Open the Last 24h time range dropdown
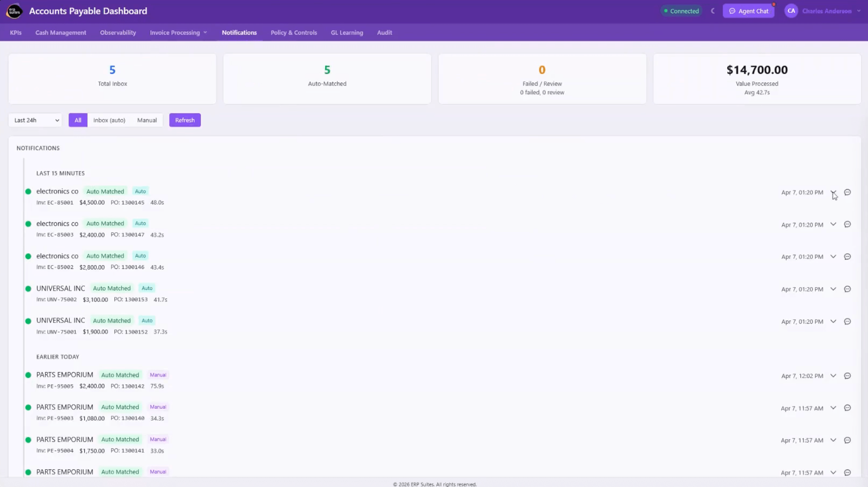 point(35,120)
